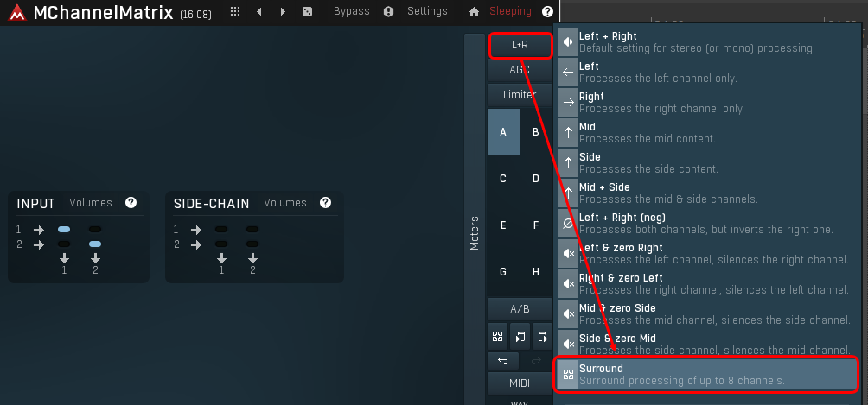Open the L+R channel mode selector
Image resolution: width=868 pixels, height=405 pixels.
[520, 46]
